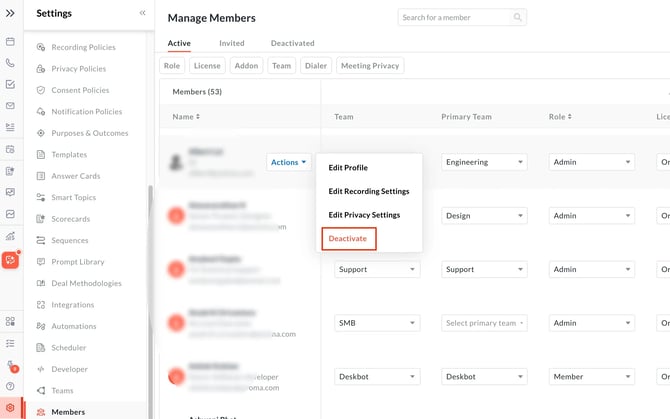Screen dimensions: 670x419
Task: Switch to the Deactivated tab
Action: pos(292,43)
